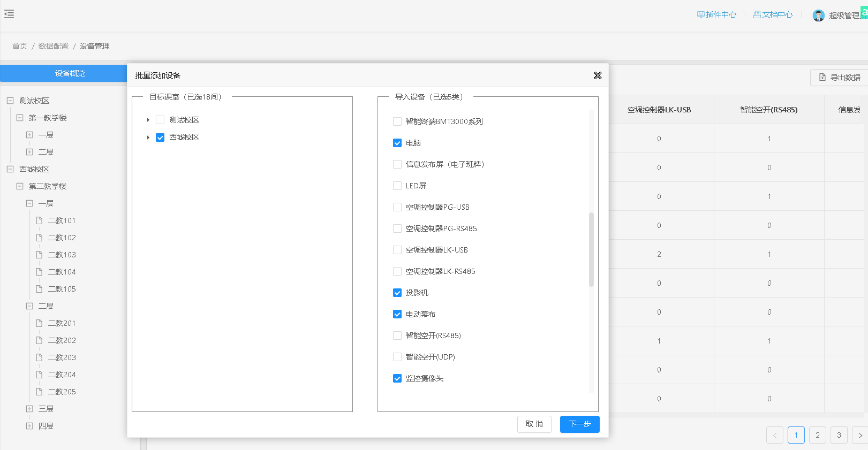Open the 文档中心 documentation link

[773, 15]
